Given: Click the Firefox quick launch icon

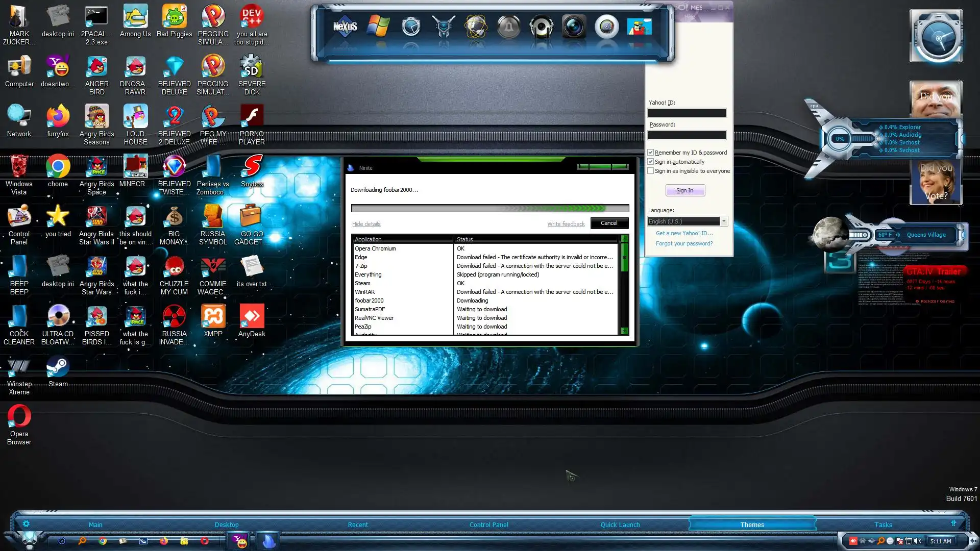Looking at the screenshot, I should point(164,541).
